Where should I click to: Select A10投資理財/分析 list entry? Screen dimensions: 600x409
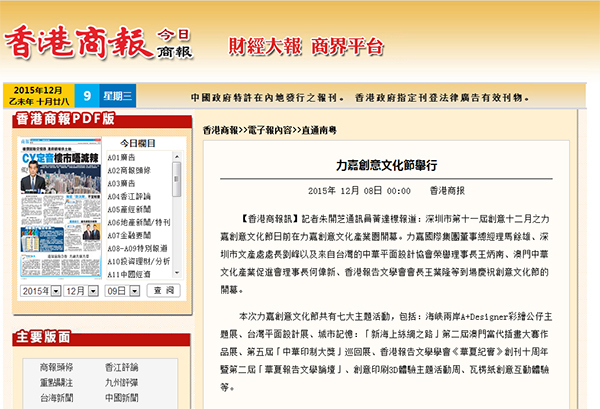139,262
